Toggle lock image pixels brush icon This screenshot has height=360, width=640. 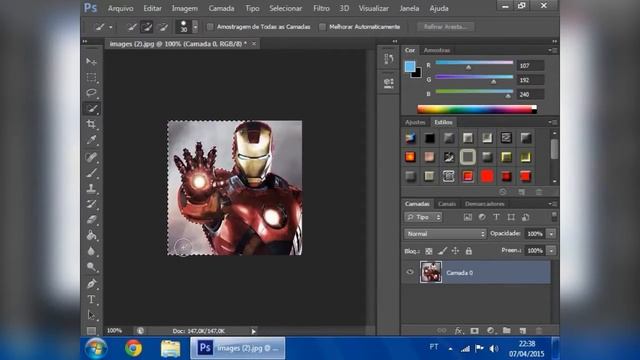442,251
